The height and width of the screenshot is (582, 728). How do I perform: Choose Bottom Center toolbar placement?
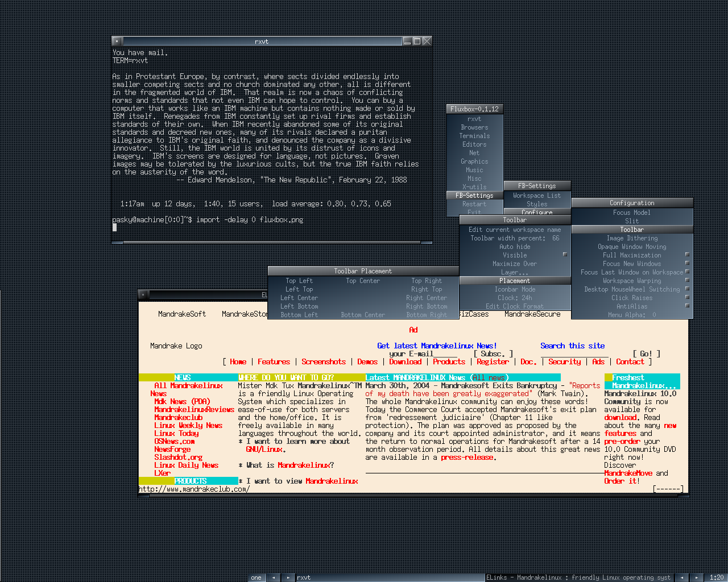pos(363,315)
